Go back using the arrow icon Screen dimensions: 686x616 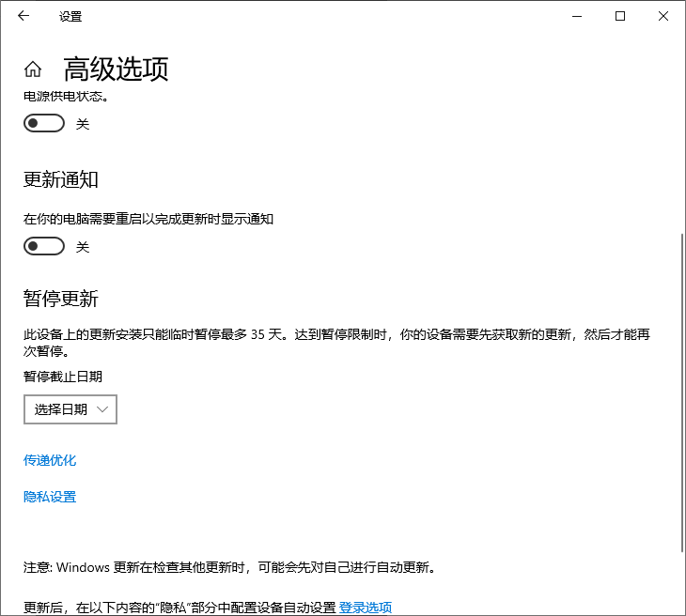coord(23,16)
